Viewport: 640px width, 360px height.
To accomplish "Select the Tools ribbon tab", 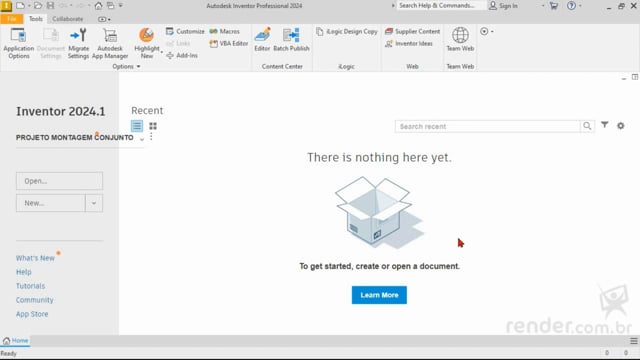I will click(x=36, y=19).
